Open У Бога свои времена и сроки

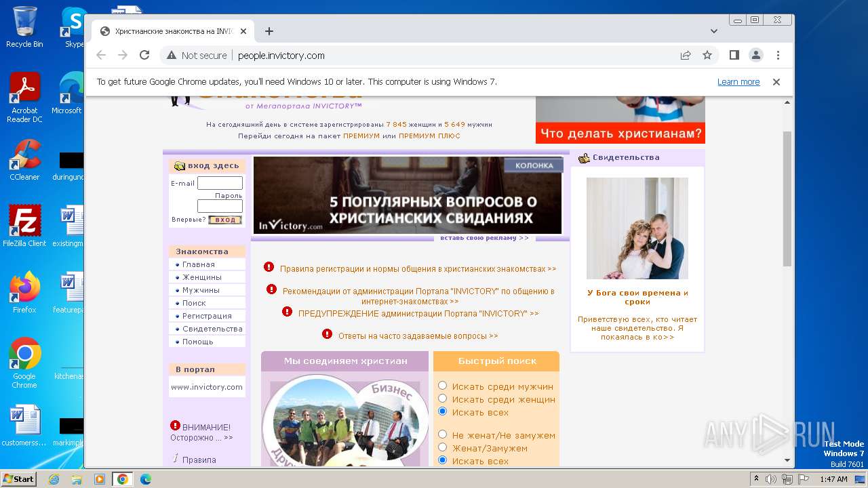tap(637, 298)
